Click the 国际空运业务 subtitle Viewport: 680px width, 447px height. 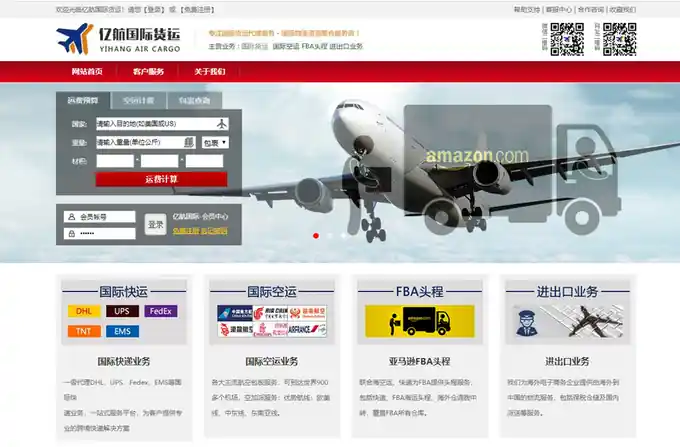pos(271,361)
